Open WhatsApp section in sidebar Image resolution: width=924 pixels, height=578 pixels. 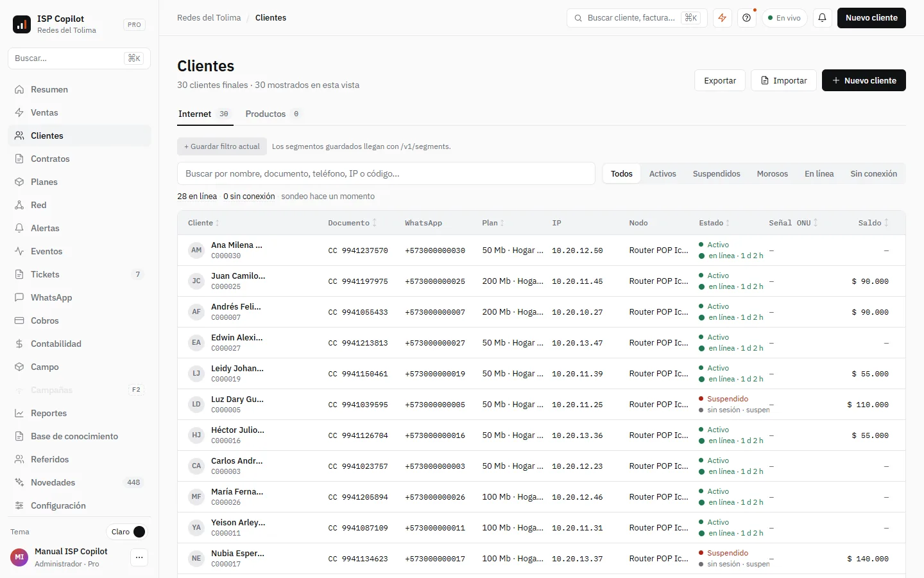coord(79,297)
